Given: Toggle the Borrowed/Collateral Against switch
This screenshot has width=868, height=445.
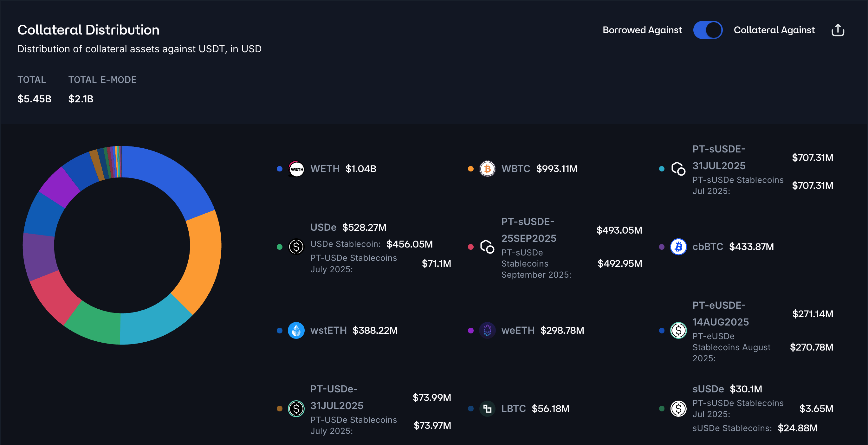Looking at the screenshot, I should (x=708, y=30).
